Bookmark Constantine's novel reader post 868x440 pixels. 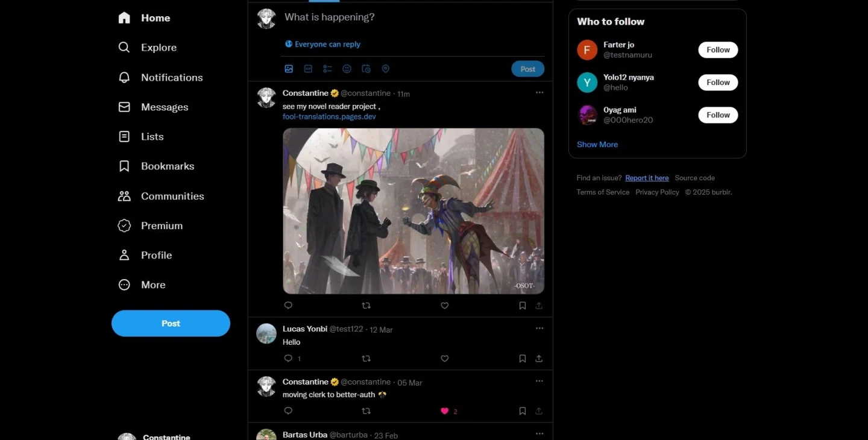[x=523, y=306]
